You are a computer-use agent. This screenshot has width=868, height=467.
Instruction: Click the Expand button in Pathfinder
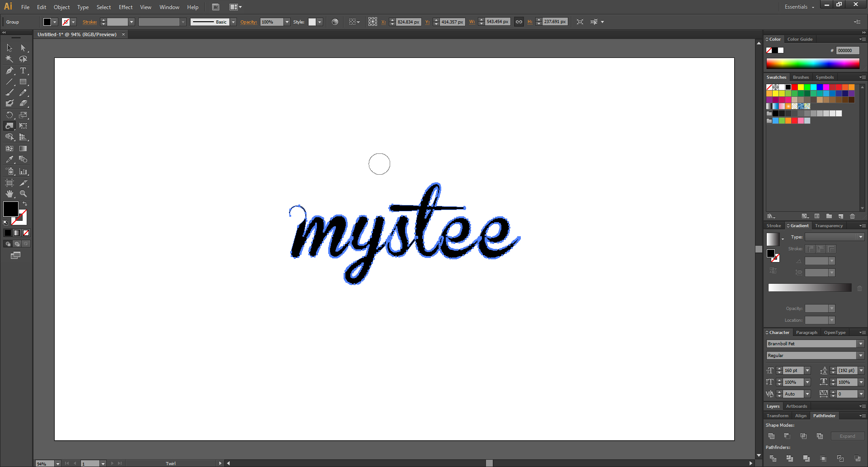(848, 436)
